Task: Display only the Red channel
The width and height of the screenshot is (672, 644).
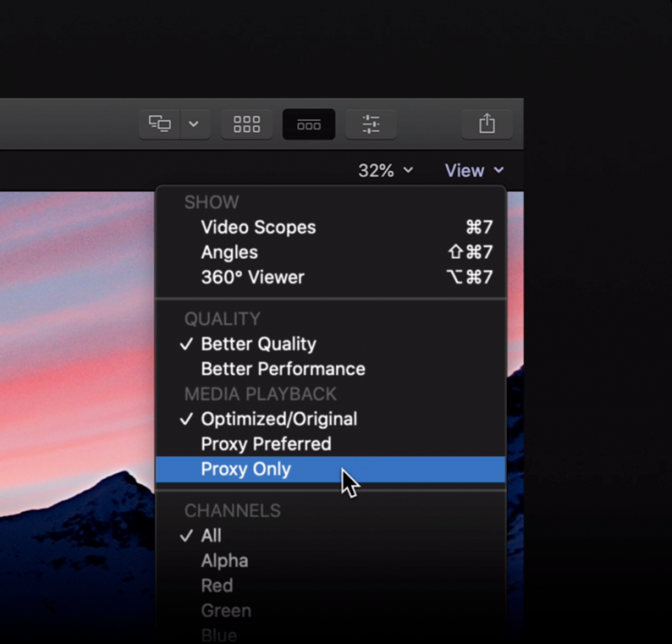Action: (217, 586)
